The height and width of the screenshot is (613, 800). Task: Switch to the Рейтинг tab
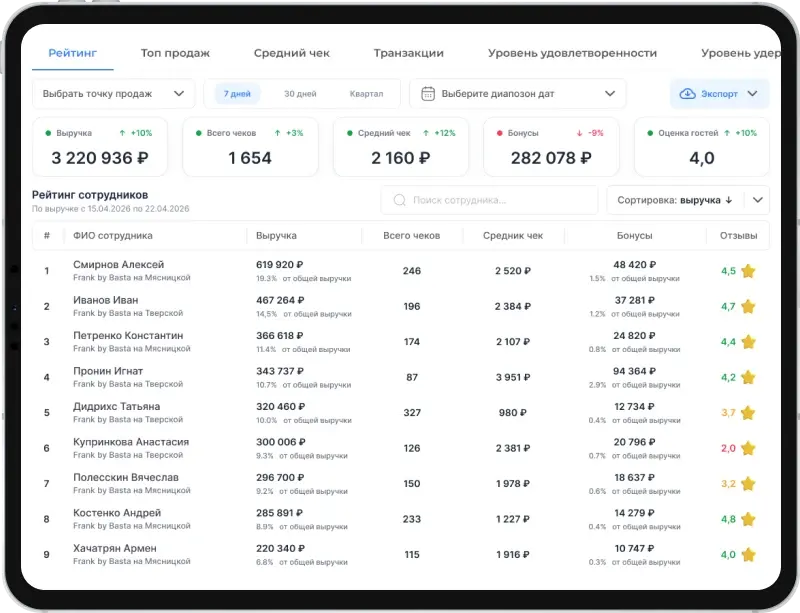point(72,53)
